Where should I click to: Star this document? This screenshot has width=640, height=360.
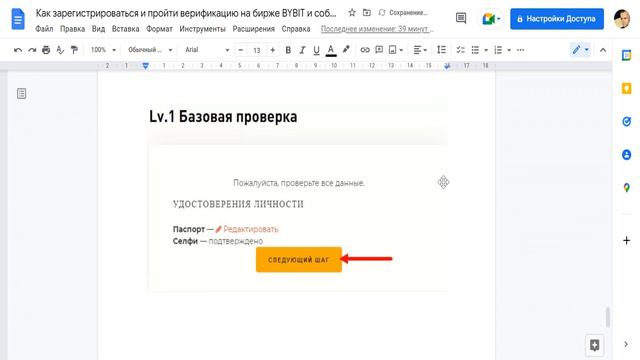click(352, 13)
